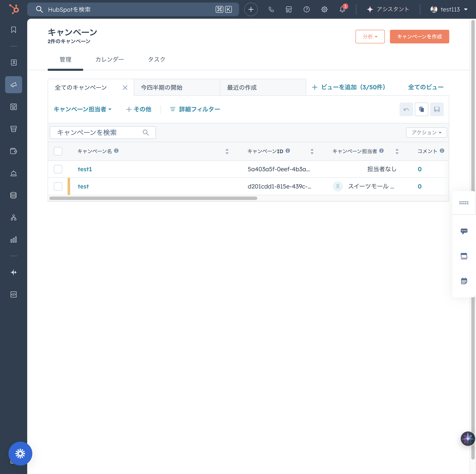Open the アクション dropdown menu
This screenshot has height=474, width=476.
pos(426,132)
